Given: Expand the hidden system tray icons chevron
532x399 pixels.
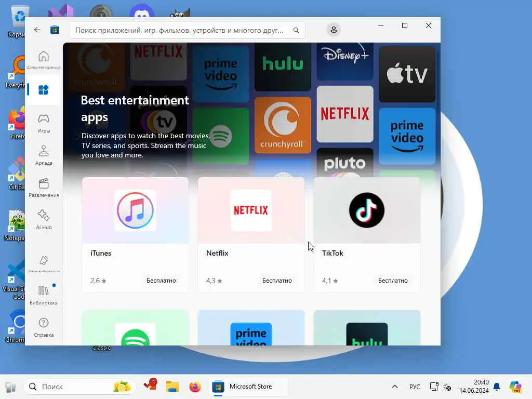Looking at the screenshot, I should 395,387.
